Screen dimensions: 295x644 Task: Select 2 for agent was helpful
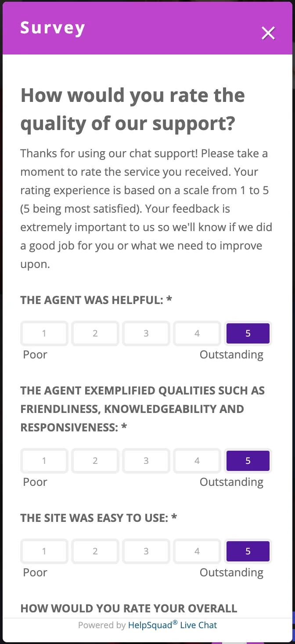(95, 333)
